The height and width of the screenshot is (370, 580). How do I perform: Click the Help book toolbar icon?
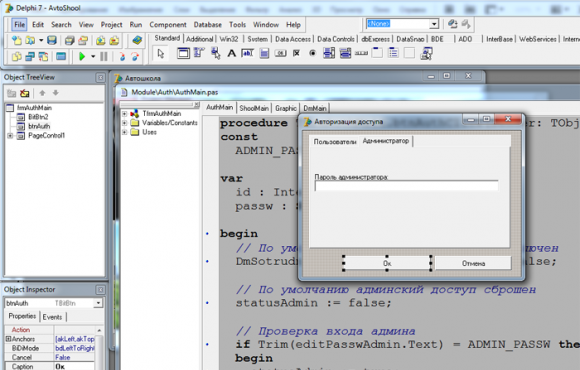pos(137,40)
